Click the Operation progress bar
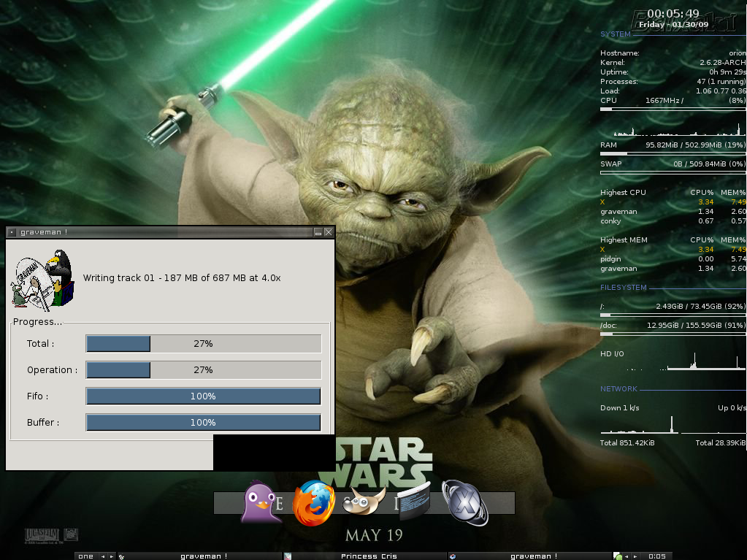The height and width of the screenshot is (560, 747). 204,370
